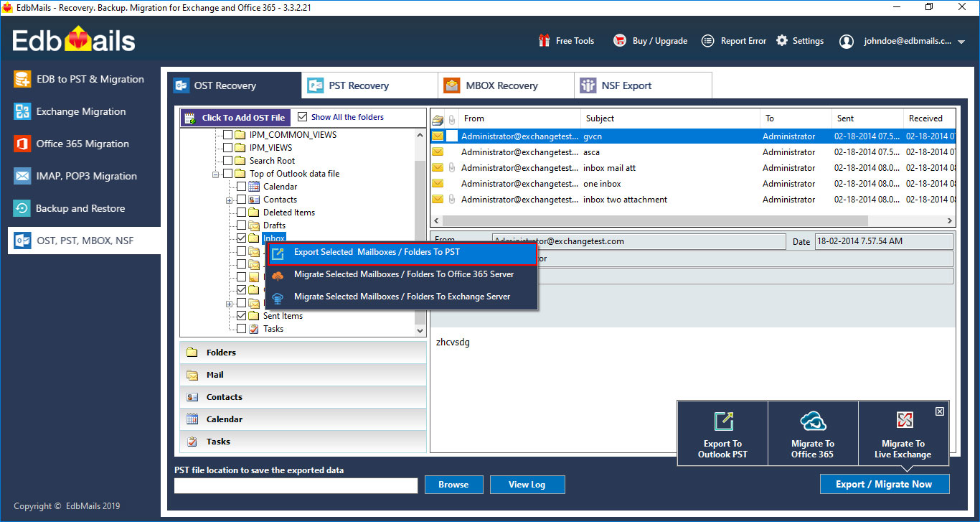980x522 pixels.
Task: Click the Export to PST context menu icon
Action: coord(278,253)
